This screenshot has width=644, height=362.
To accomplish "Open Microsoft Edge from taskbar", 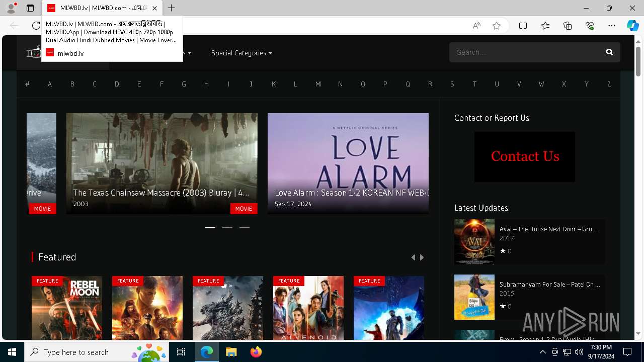I will (207, 352).
